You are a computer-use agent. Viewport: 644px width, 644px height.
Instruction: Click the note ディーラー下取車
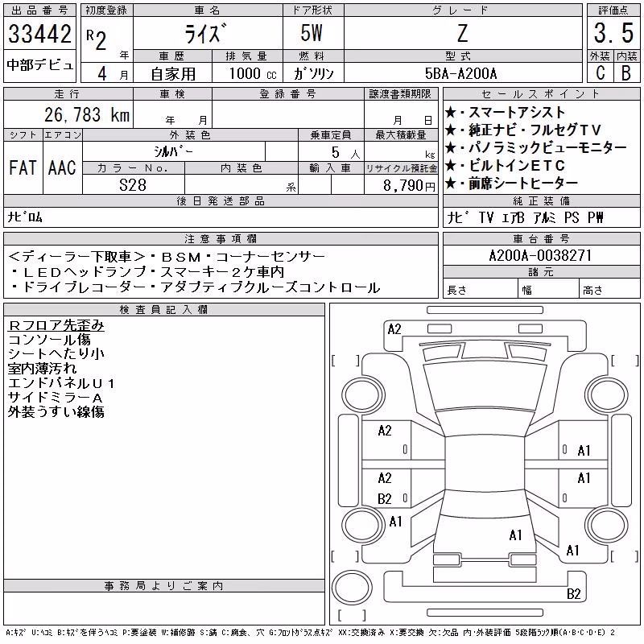pos(76,257)
